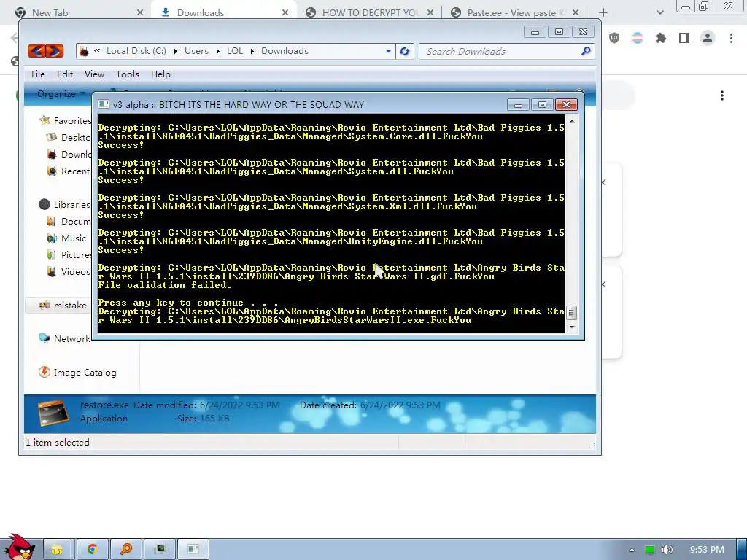Click the striped extension icon in Chrome
The height and width of the screenshot is (560, 747).
638,38
